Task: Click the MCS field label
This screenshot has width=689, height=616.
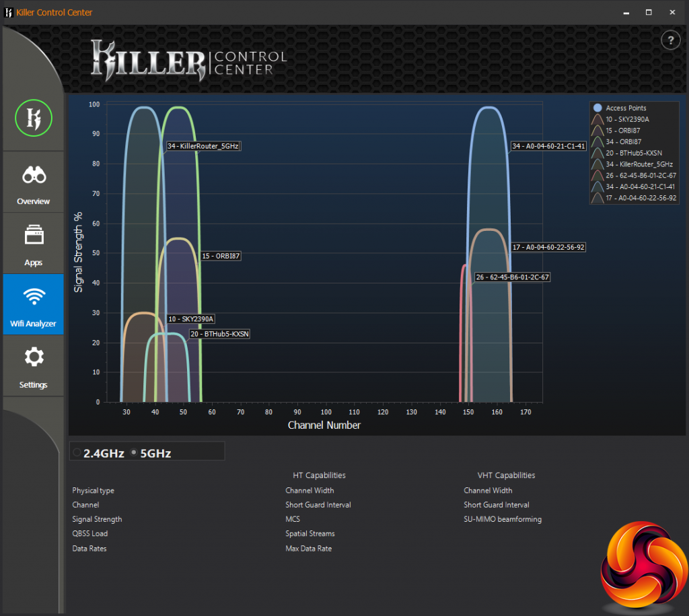Action: pos(293,519)
